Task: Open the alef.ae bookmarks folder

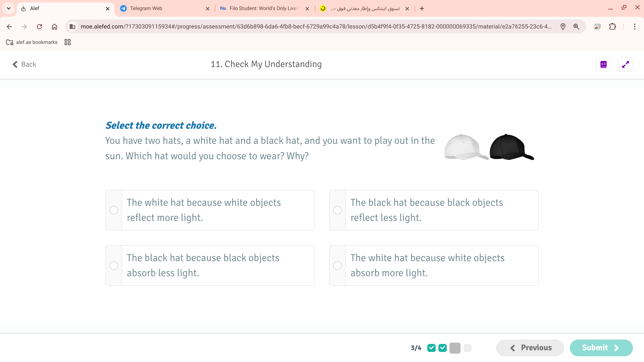Action: [32, 42]
